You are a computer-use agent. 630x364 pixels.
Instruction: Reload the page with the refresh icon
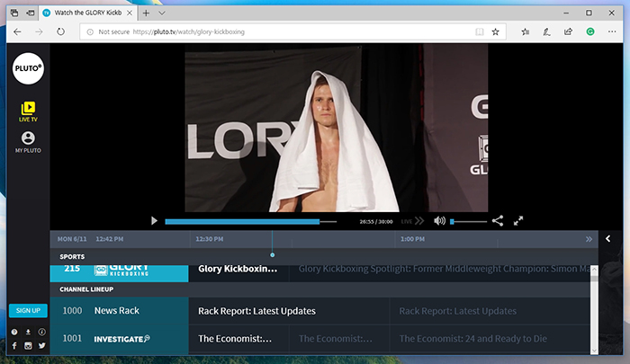(60, 31)
